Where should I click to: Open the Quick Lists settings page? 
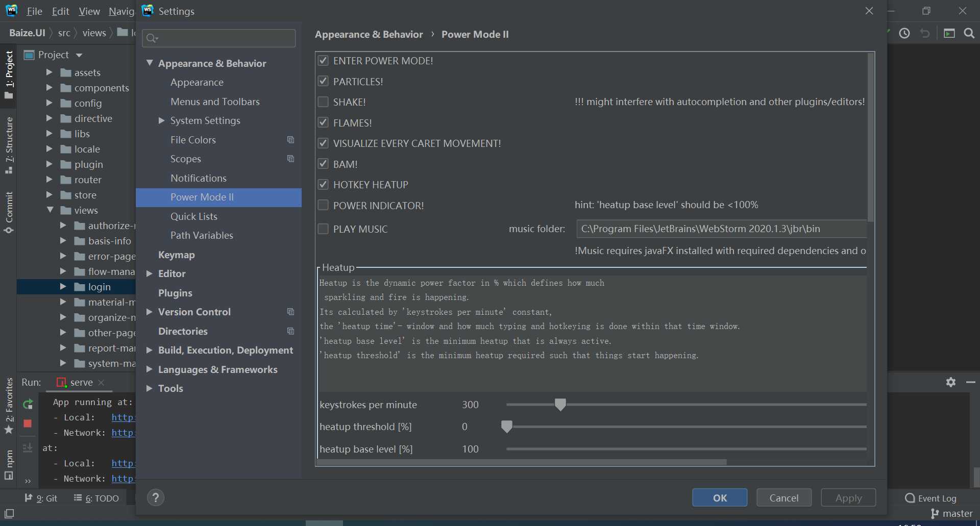point(194,216)
